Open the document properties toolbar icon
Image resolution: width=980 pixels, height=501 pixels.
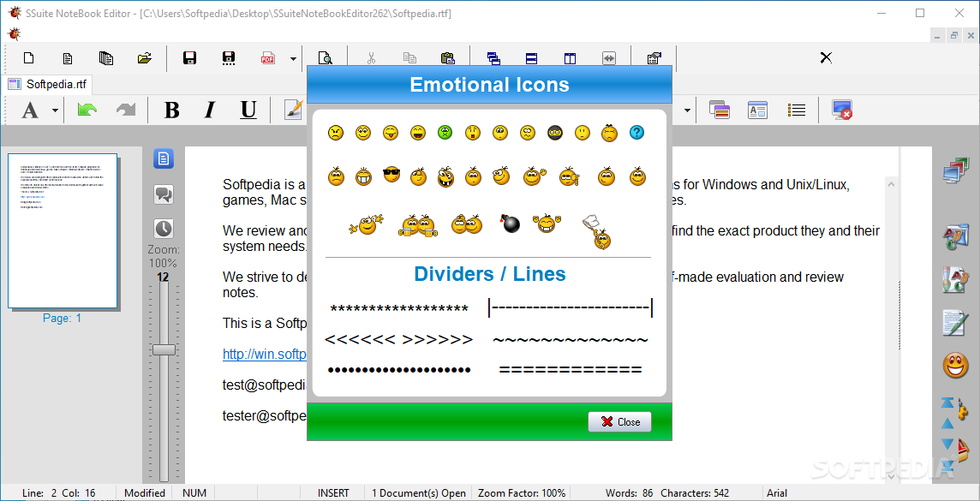click(x=654, y=58)
